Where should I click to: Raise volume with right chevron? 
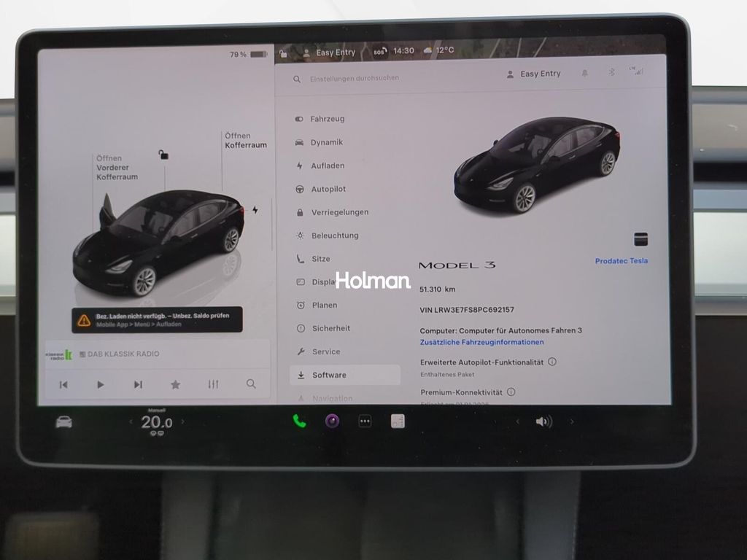point(572,421)
